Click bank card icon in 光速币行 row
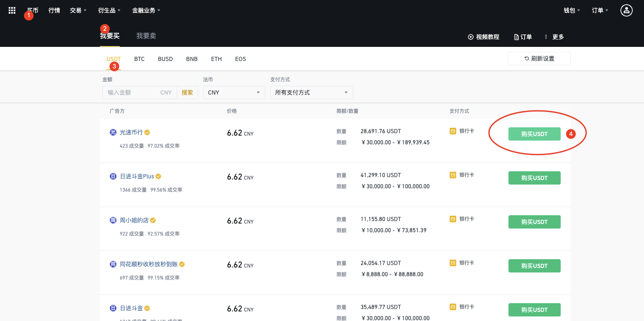Screen dimensions: 644x321 point(453,131)
